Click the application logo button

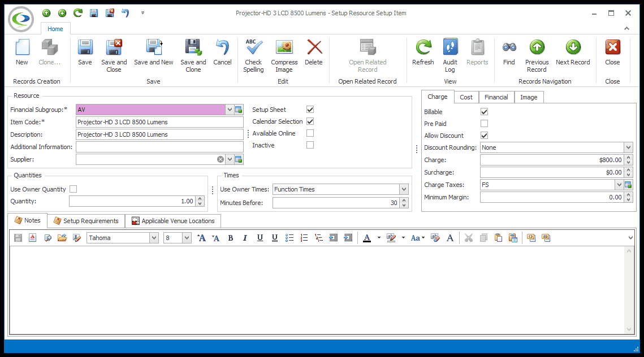coord(21,19)
